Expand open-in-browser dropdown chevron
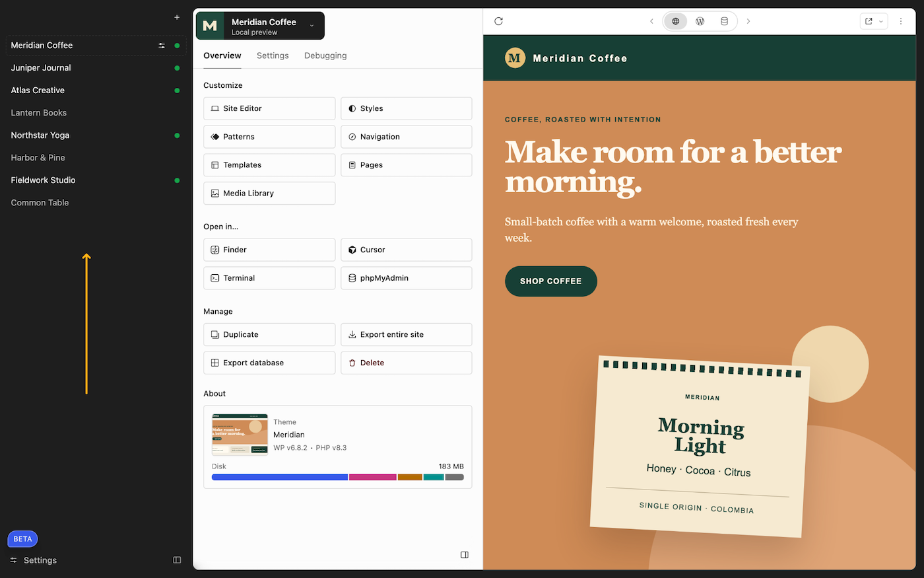Viewport: 924px width, 578px height. (x=881, y=21)
